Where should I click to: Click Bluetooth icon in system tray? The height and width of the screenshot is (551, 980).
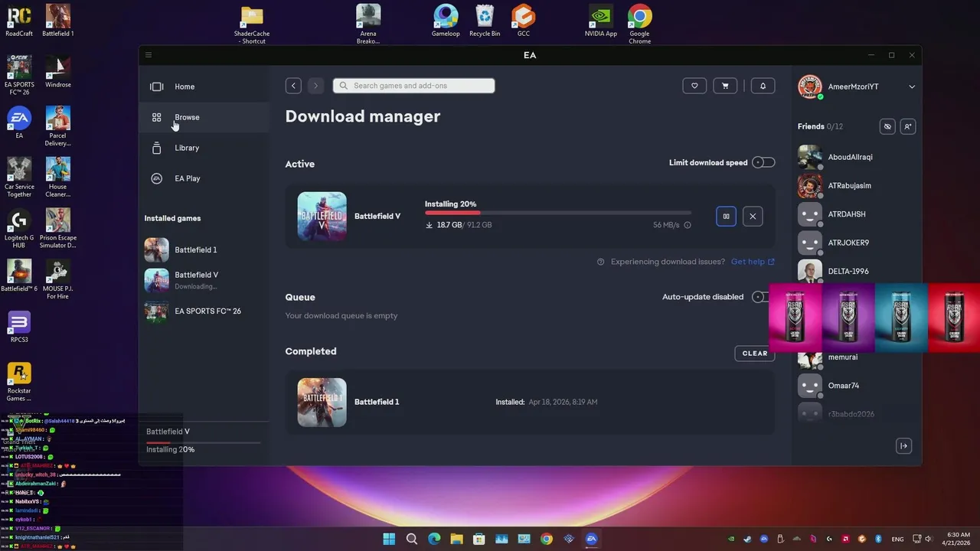[x=879, y=539]
